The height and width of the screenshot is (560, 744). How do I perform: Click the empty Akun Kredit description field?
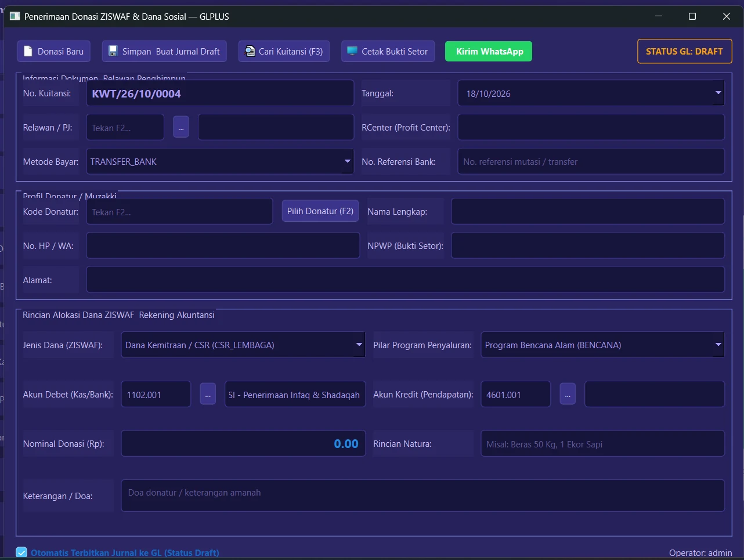coord(655,394)
